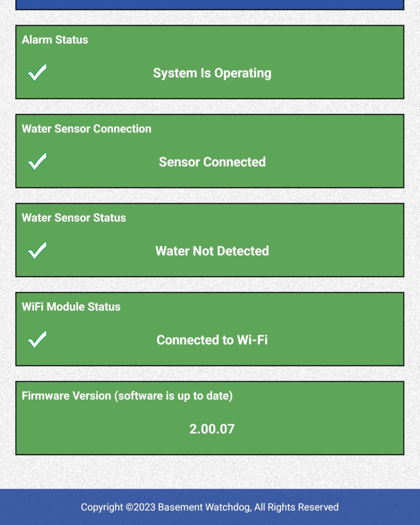The height and width of the screenshot is (525, 420).
Task: Toggle the Water Sensor Status panel
Action: [x=209, y=240]
